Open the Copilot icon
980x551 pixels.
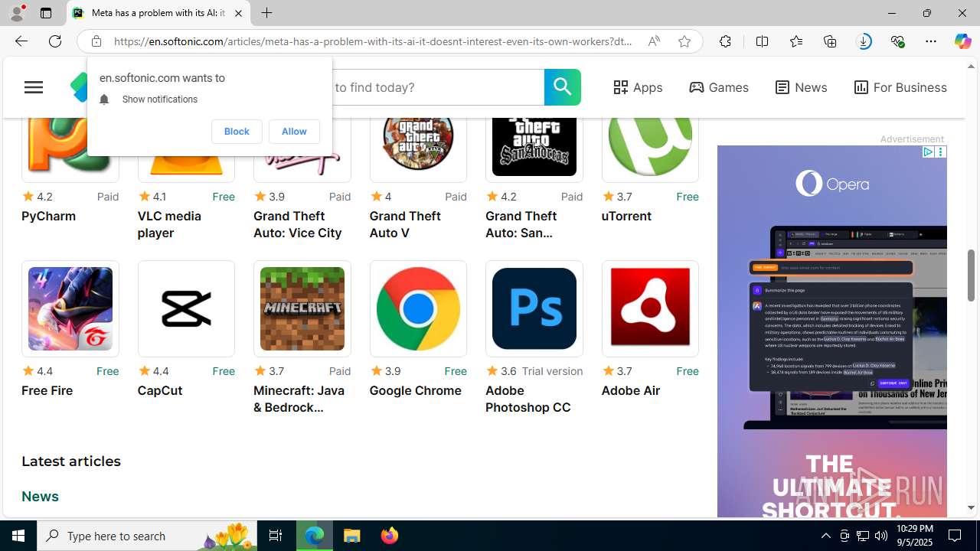coord(962,41)
